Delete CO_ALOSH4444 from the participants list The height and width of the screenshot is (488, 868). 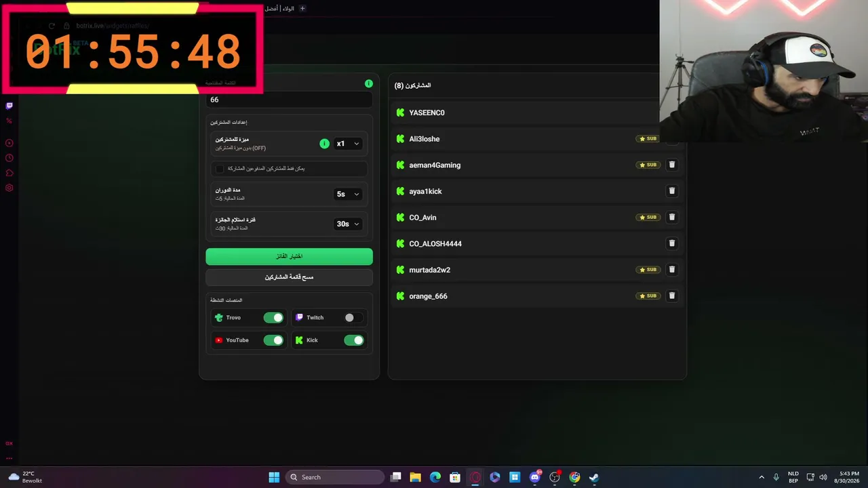(672, 243)
